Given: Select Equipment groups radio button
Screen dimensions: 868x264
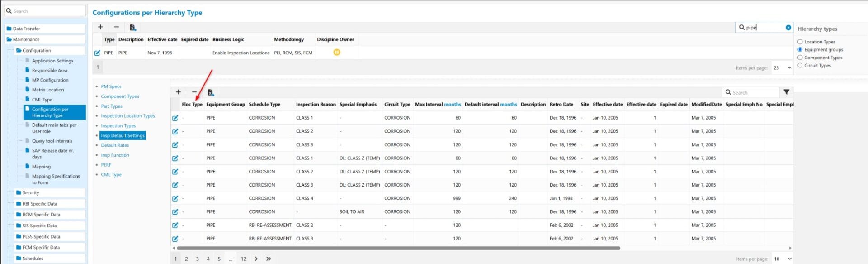Looking at the screenshot, I should coord(800,50).
